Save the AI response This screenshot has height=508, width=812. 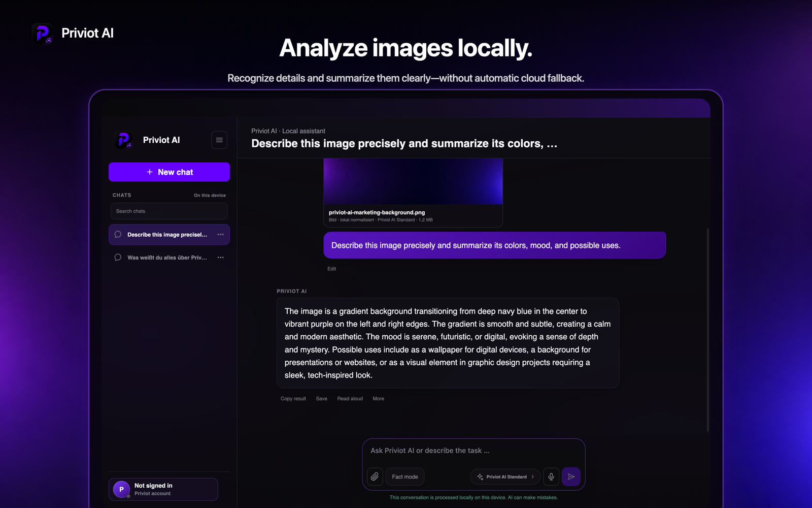point(321,399)
